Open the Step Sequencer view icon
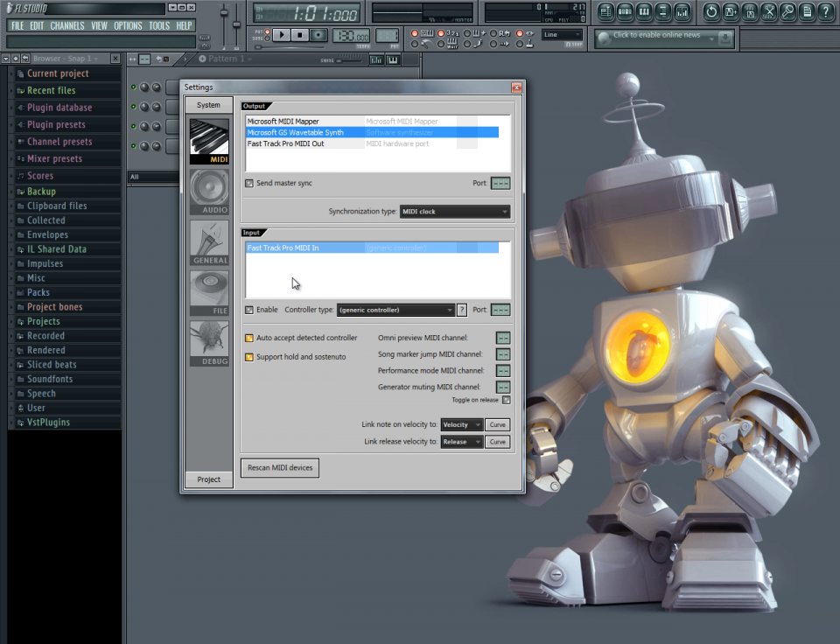The image size is (840, 644). (x=625, y=11)
